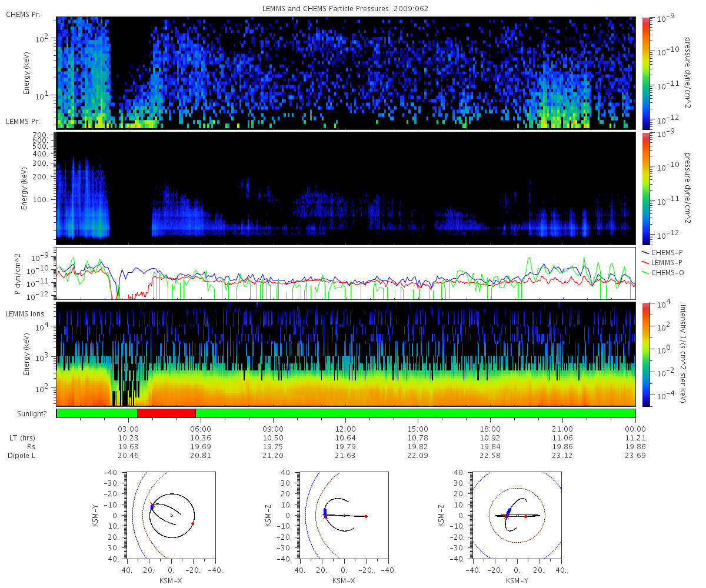
Task: Click the top CHEMS pressure color bar
Action: (645, 72)
